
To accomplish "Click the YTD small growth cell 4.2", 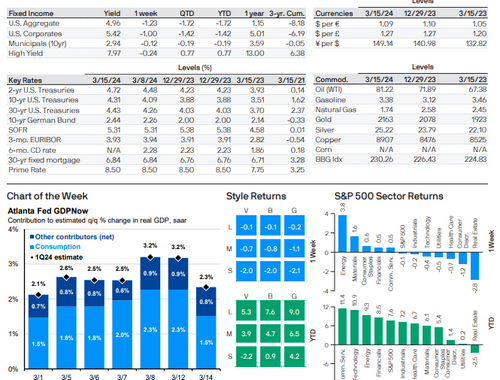I will [x=294, y=356].
